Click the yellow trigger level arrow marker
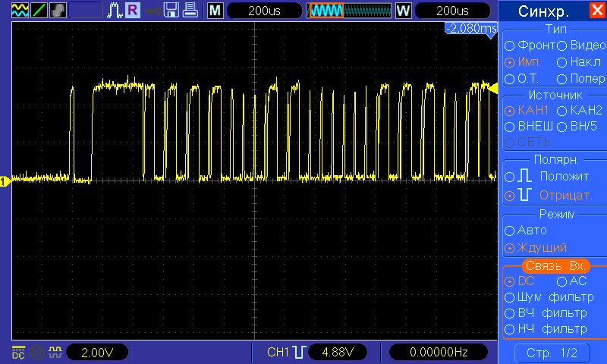607x364 pixels. (492, 88)
